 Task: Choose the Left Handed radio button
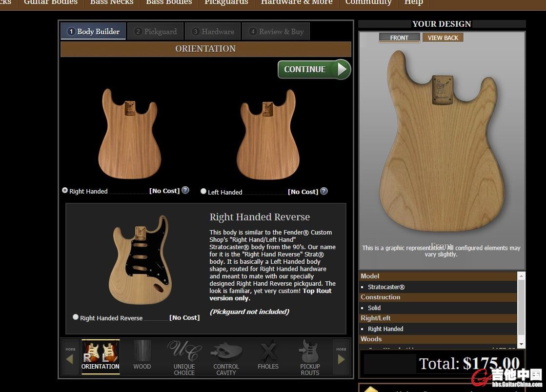203,192
